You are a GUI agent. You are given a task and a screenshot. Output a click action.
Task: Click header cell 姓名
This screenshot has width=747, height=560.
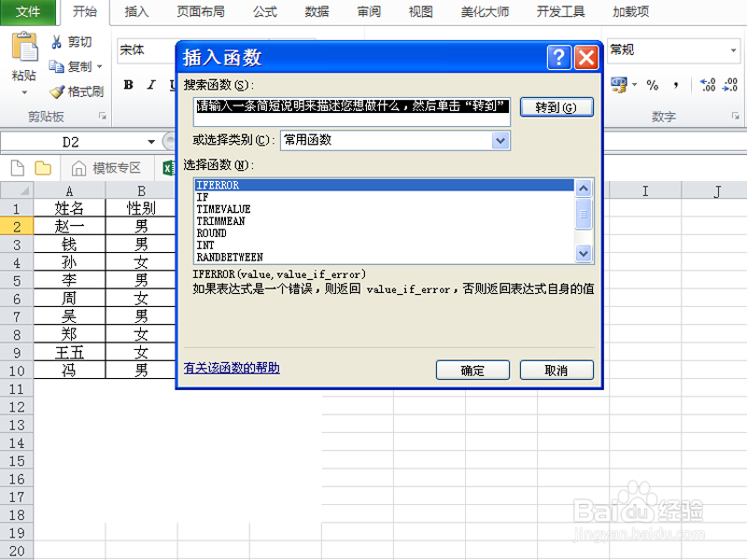click(x=69, y=208)
